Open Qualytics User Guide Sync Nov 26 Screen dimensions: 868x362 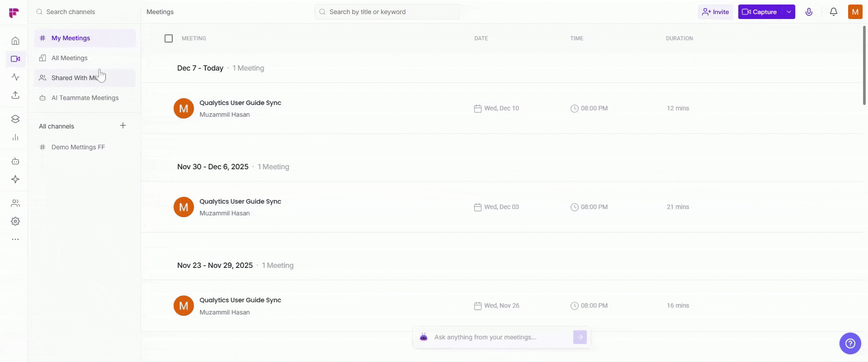tap(240, 300)
